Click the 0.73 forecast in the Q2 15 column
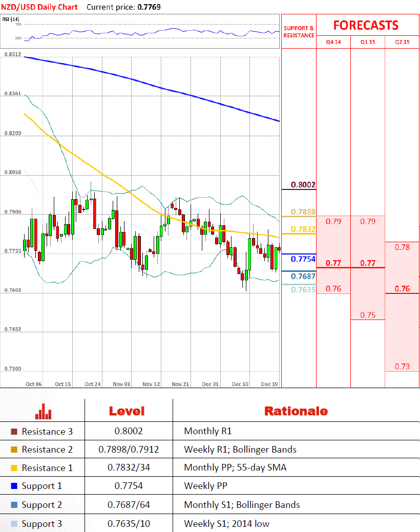The image size is (420, 532). pos(403,367)
